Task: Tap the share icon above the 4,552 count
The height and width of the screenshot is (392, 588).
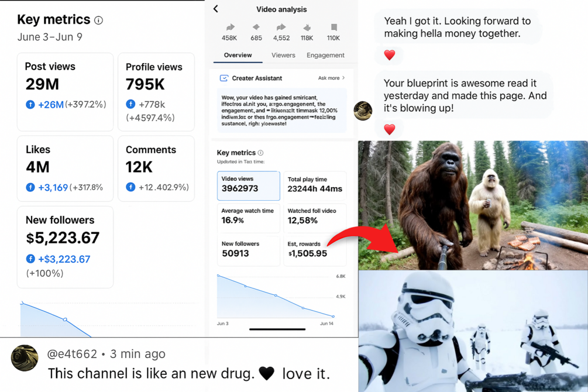Action: click(281, 27)
